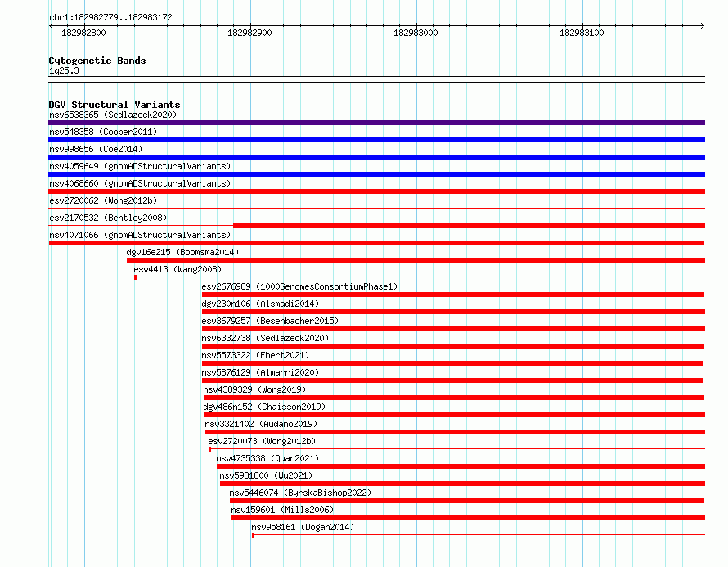Click the esv2720073 start marker square
The image size is (728, 567).
210,449
